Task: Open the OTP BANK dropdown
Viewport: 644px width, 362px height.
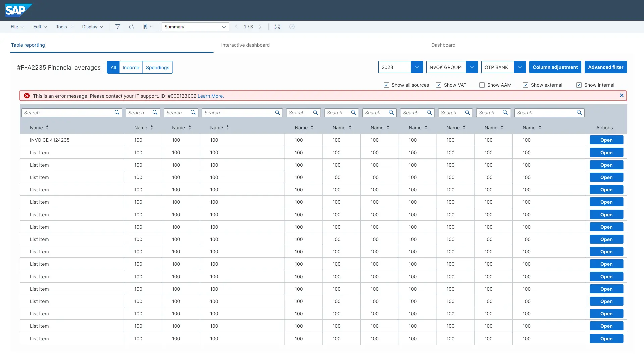Action: (520, 67)
